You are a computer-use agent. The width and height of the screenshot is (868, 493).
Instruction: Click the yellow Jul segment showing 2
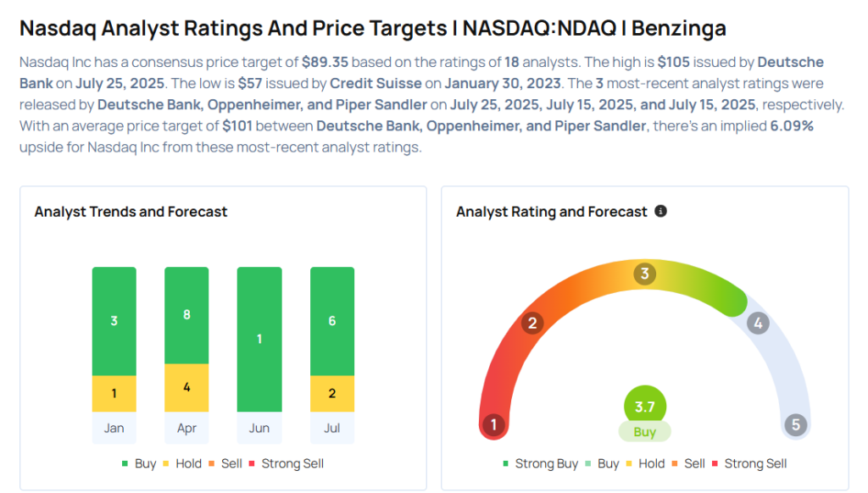pyautogui.click(x=332, y=393)
